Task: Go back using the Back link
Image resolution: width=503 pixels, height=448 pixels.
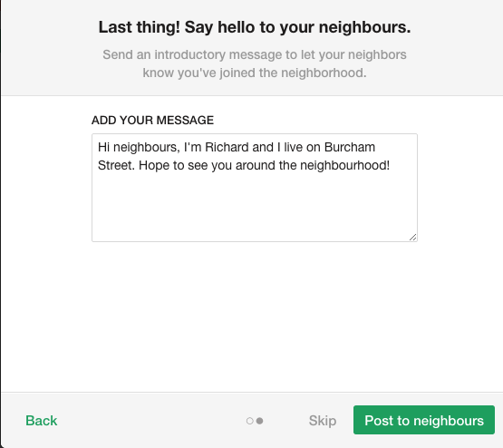Action: pyautogui.click(x=42, y=421)
